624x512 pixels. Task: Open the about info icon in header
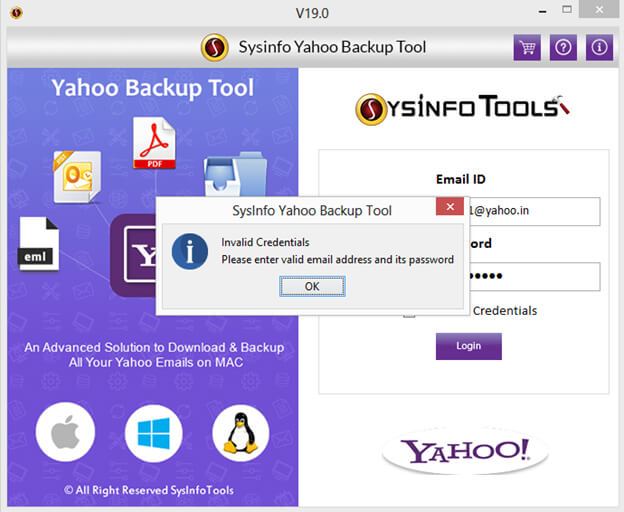click(599, 47)
